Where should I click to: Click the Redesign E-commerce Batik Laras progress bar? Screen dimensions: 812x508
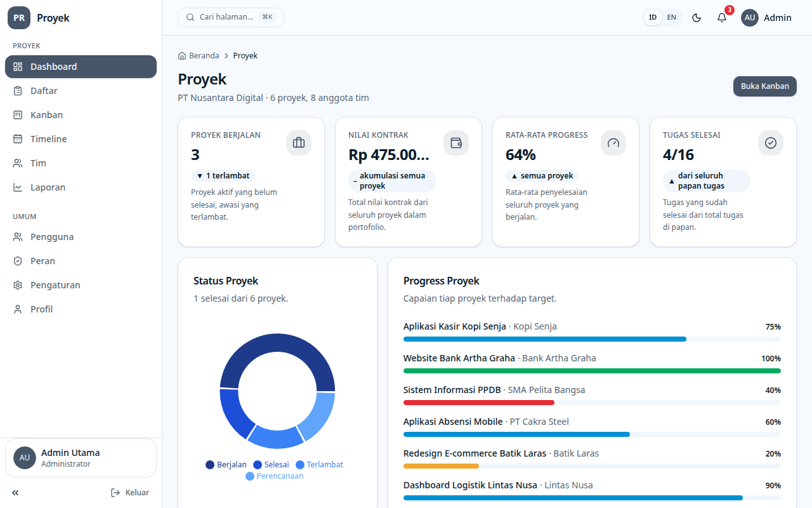[x=592, y=466]
